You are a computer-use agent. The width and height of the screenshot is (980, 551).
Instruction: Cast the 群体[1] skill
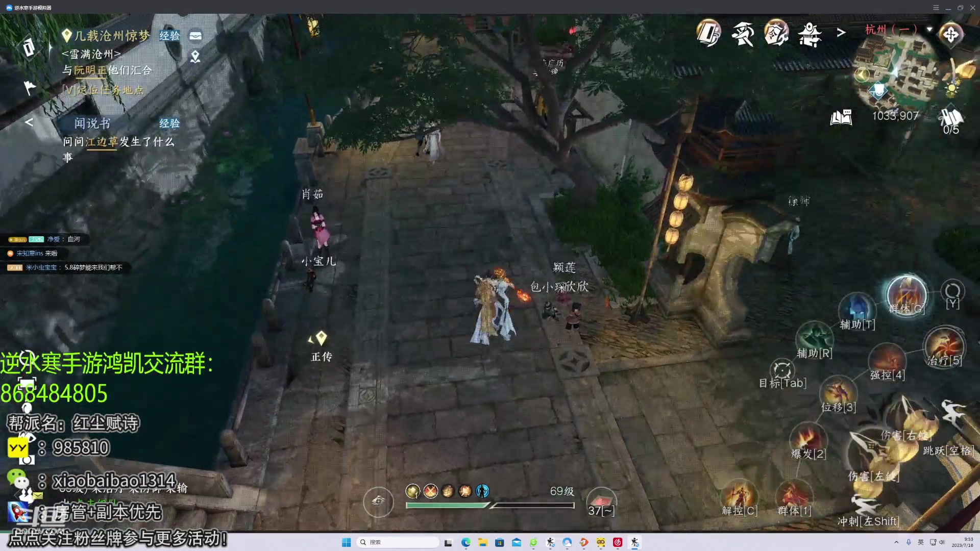click(x=794, y=498)
